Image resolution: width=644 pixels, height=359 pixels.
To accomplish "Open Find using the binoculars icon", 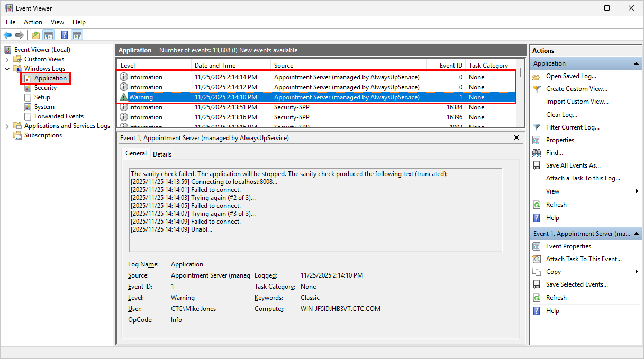I will [555, 152].
